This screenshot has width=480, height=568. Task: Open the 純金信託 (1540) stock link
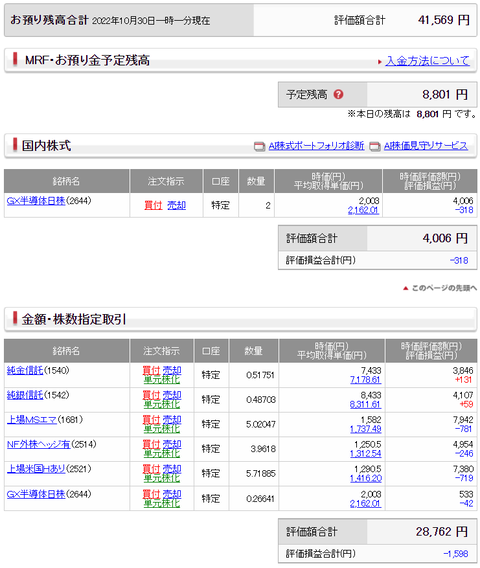(x=25, y=370)
